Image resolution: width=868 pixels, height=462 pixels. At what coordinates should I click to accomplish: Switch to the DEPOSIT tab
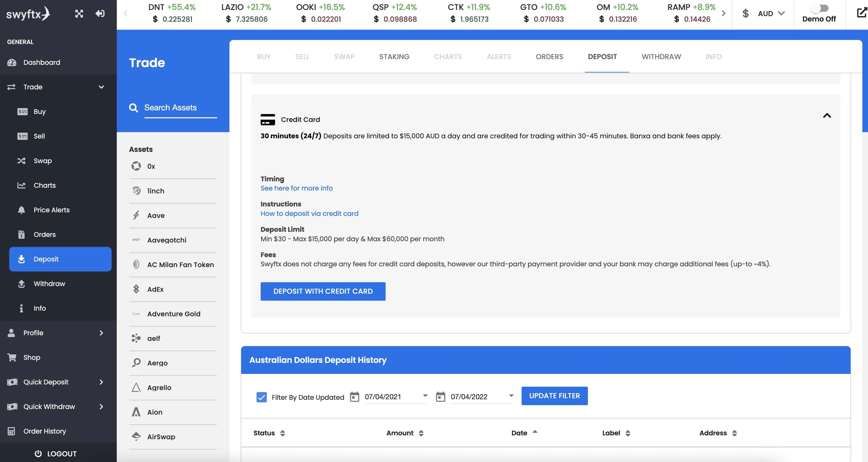(x=602, y=57)
